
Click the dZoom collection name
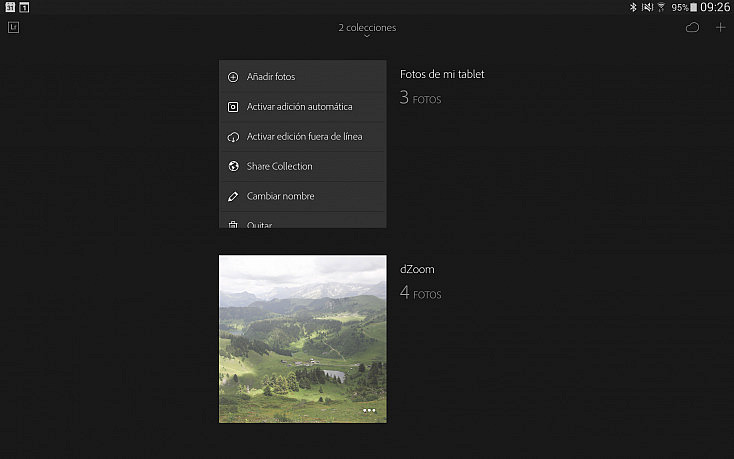[x=417, y=269]
